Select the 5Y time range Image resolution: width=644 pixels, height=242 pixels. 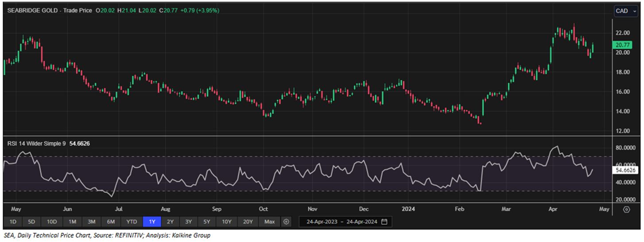pyautogui.click(x=207, y=222)
